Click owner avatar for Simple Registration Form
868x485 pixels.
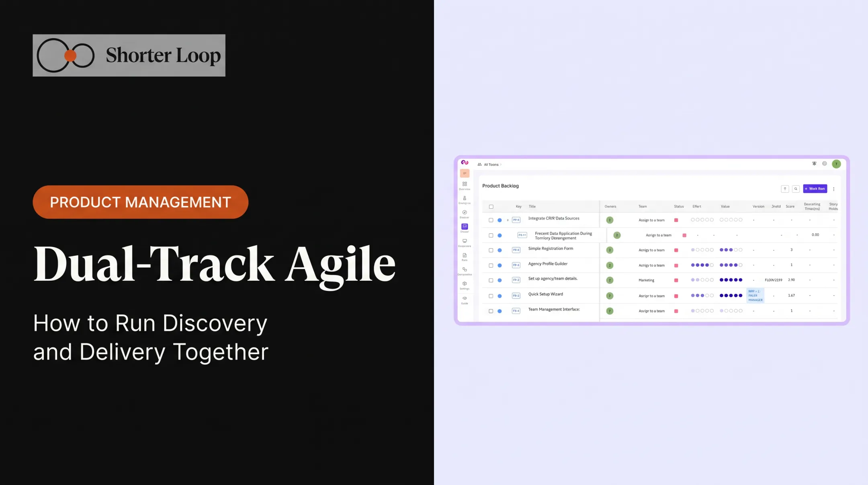tap(610, 250)
